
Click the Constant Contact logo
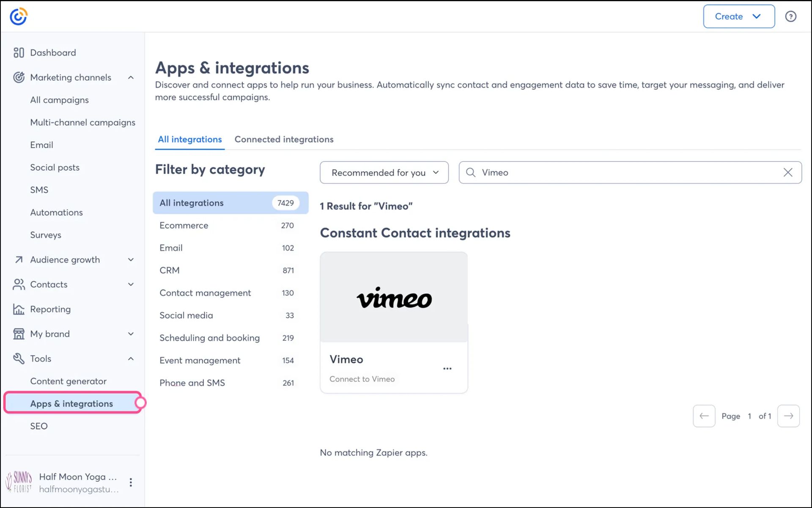(19, 17)
